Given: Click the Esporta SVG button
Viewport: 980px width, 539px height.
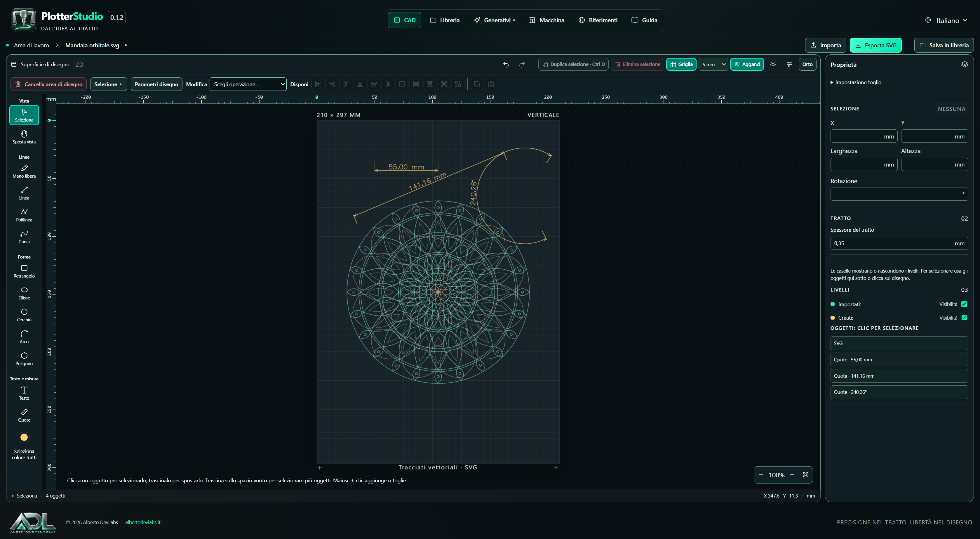Looking at the screenshot, I should tap(875, 45).
